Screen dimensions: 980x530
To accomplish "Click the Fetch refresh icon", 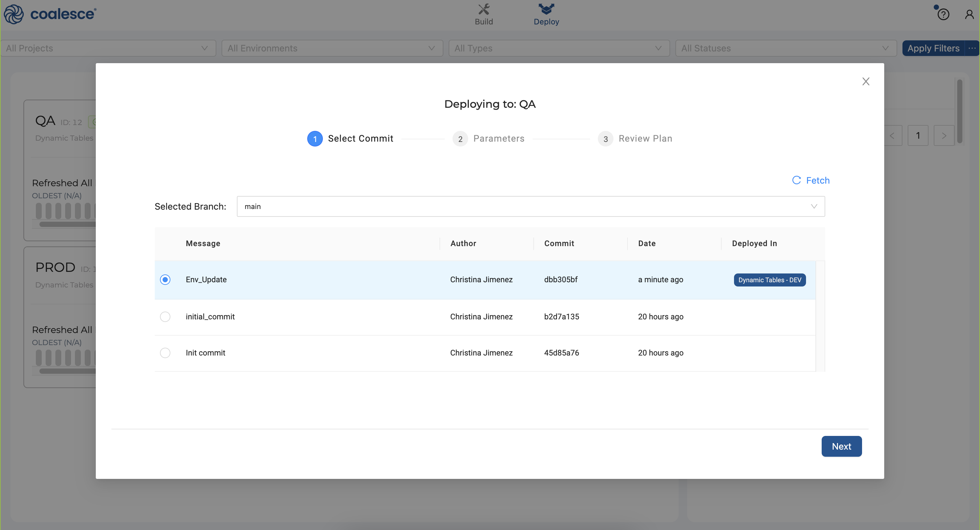I will [796, 180].
